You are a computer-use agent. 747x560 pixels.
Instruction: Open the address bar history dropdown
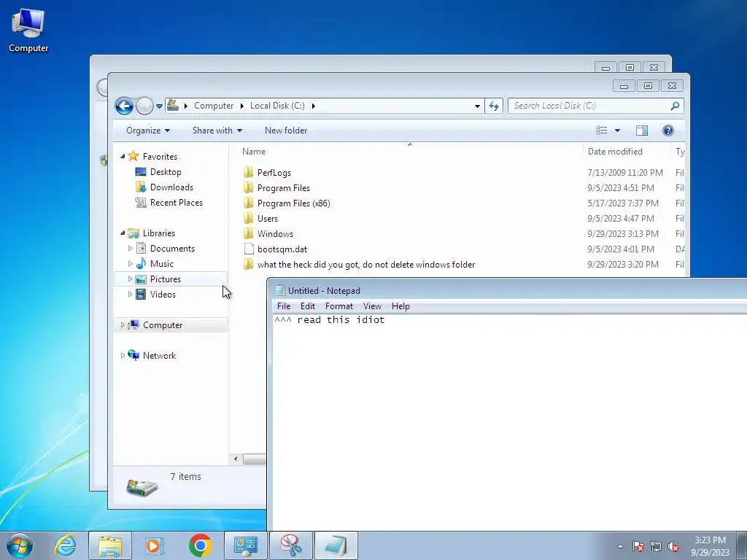click(477, 106)
